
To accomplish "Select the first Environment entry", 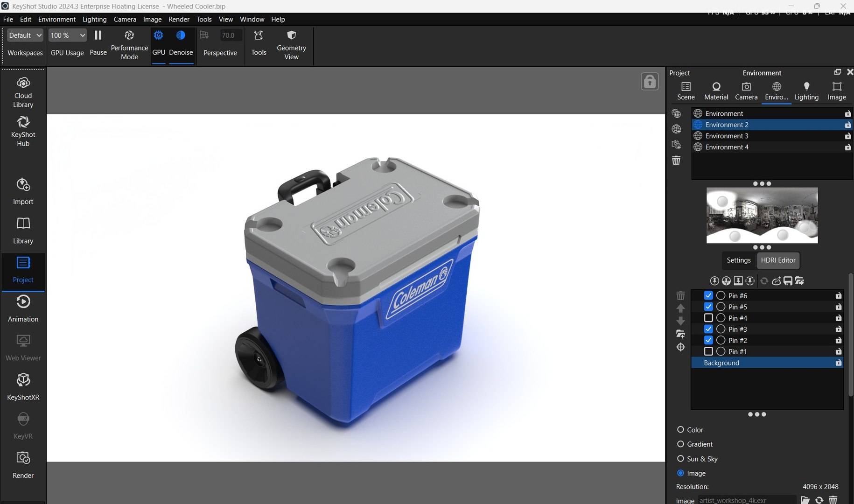I will (772, 113).
